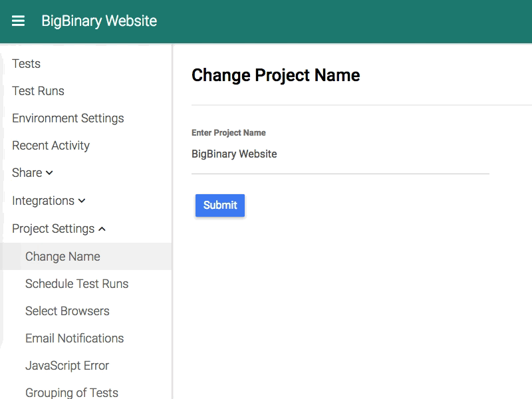
Task: Open Grouping of Tests settings
Action: pyautogui.click(x=72, y=392)
